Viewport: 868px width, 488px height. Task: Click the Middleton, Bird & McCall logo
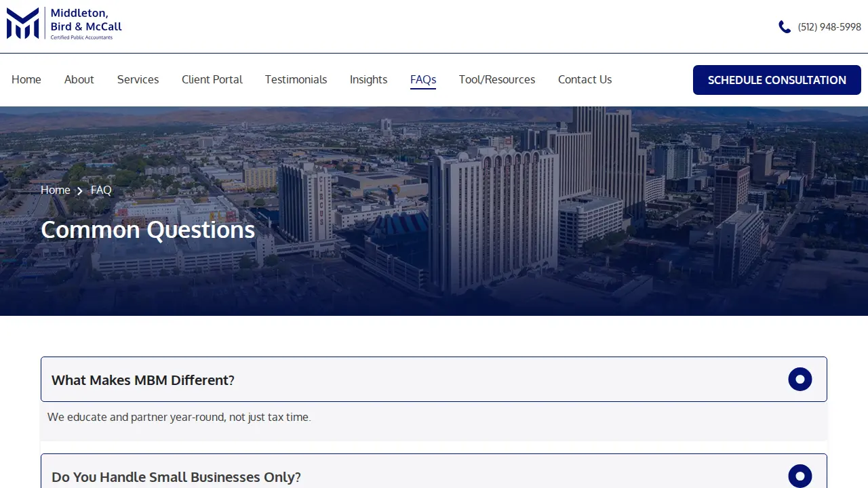pos(64,24)
